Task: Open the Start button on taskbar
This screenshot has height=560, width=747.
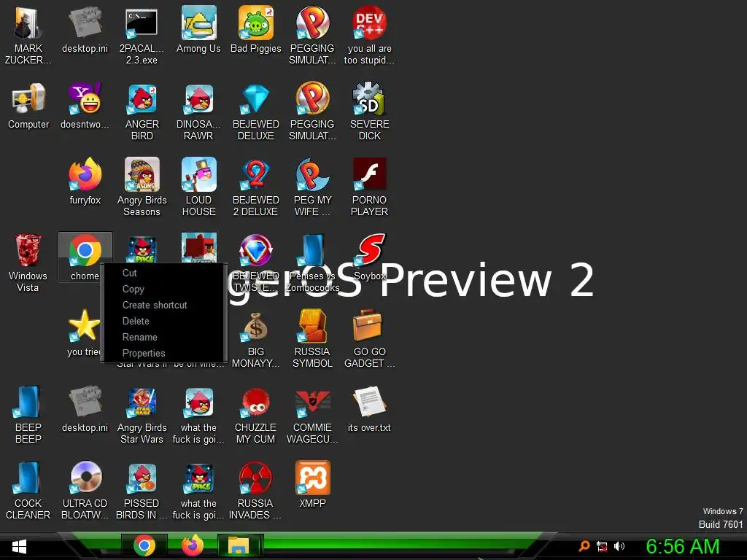Action: 19,546
